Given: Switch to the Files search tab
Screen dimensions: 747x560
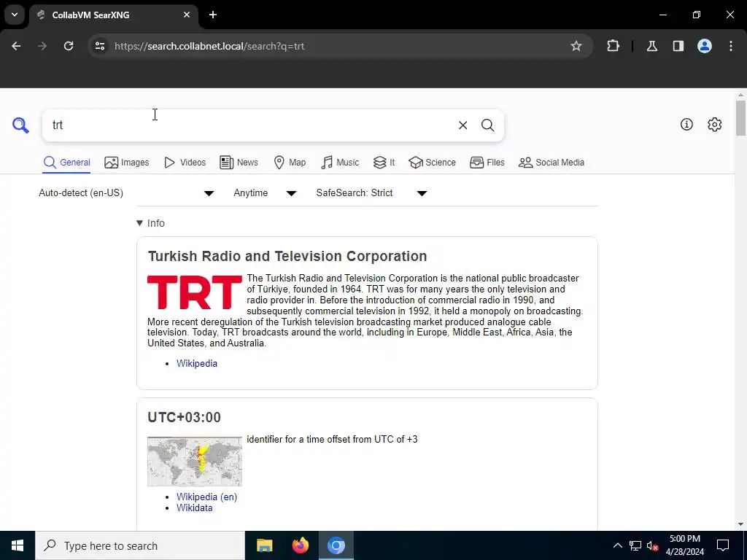Looking at the screenshot, I should point(487,163).
